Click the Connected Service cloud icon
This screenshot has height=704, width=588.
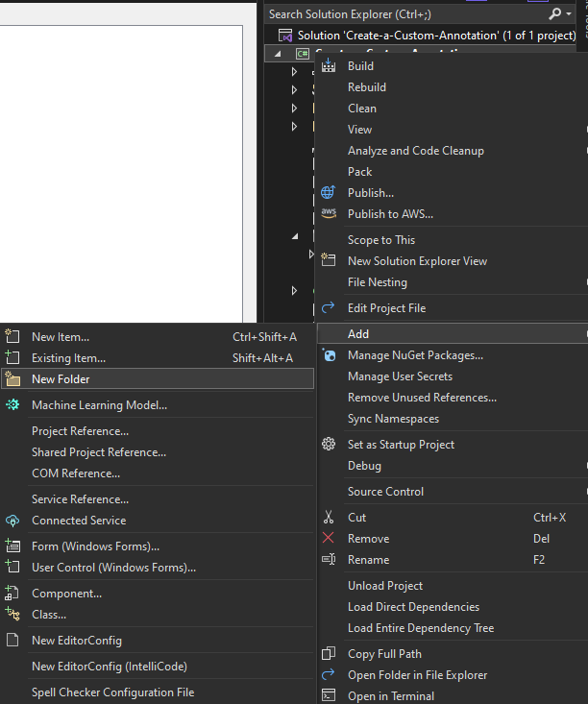[12, 521]
